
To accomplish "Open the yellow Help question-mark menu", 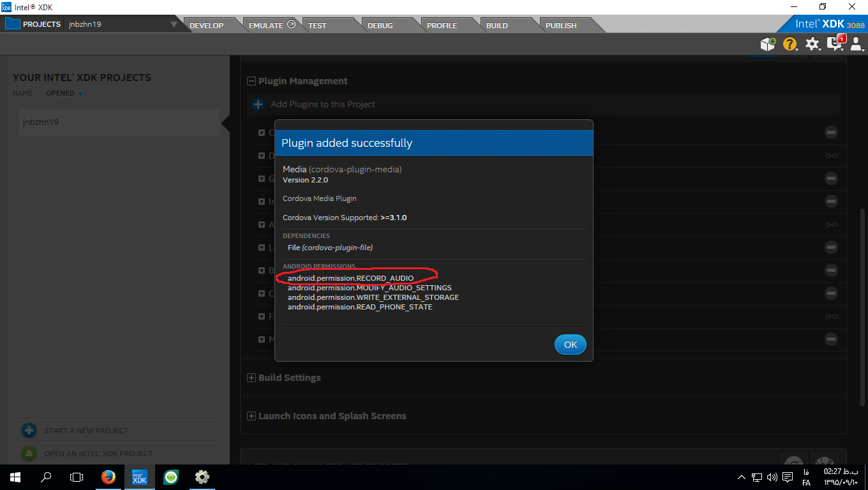I will tap(790, 44).
